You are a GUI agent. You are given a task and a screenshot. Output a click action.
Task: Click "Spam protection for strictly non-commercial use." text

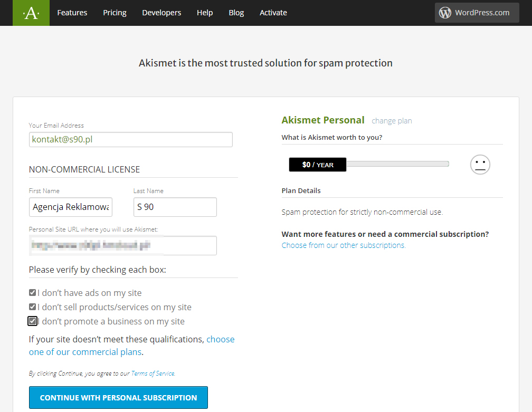pos(363,212)
